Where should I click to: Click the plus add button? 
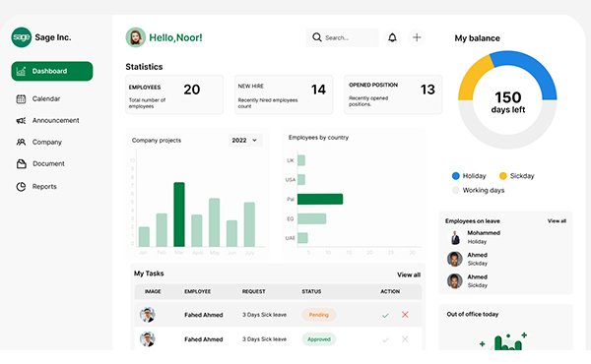pos(417,37)
